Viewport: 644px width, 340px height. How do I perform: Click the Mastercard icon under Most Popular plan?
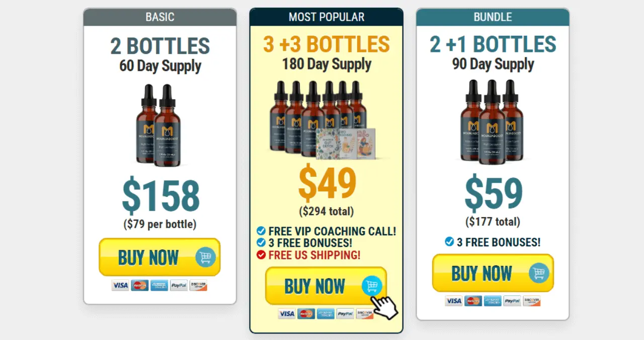306,314
